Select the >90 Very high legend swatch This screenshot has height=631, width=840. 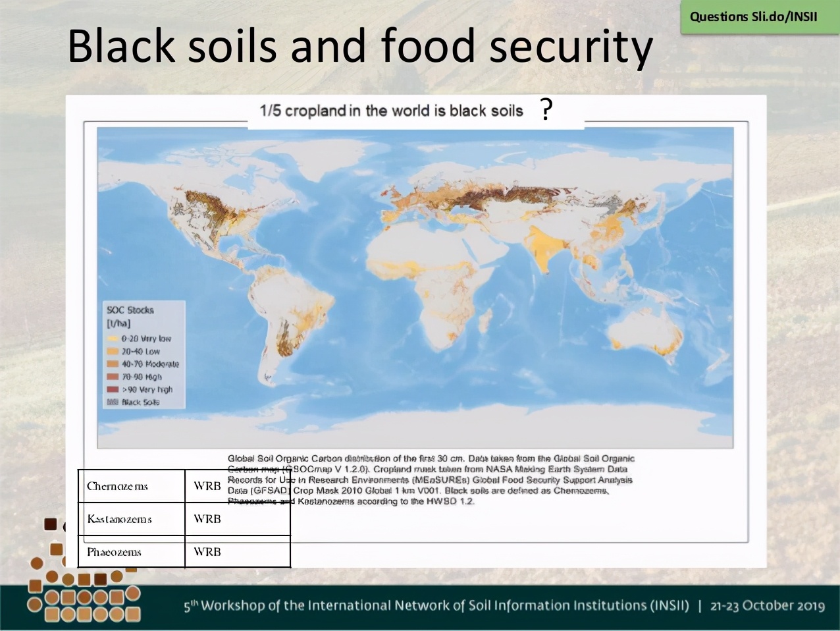113,389
